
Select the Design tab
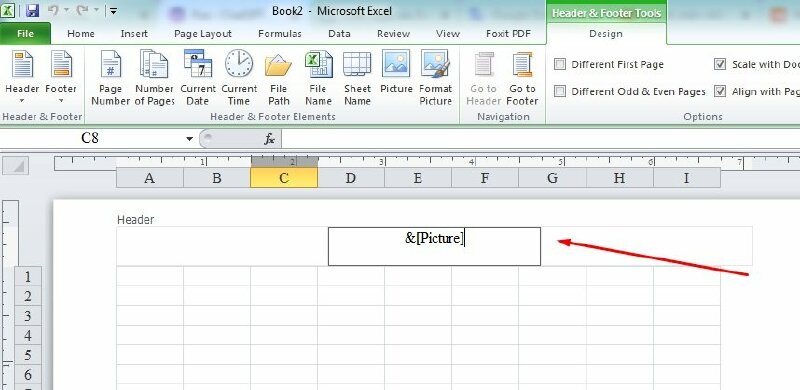pyautogui.click(x=606, y=34)
